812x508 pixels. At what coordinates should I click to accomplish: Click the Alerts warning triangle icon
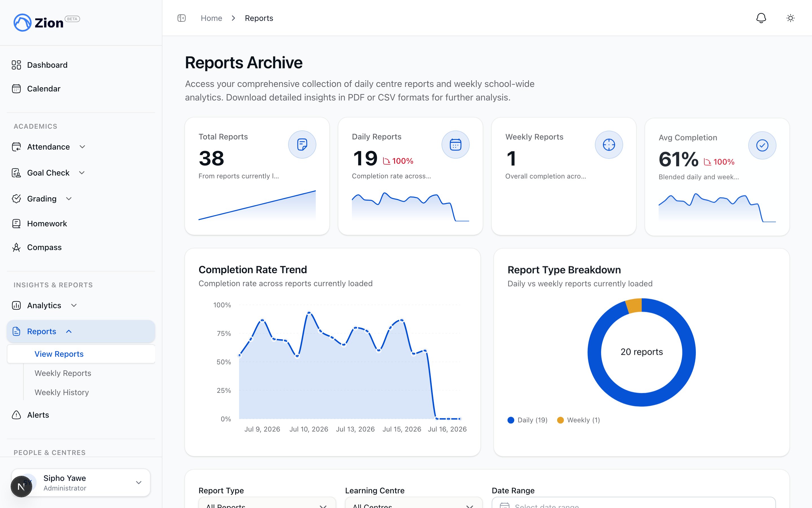(16, 415)
